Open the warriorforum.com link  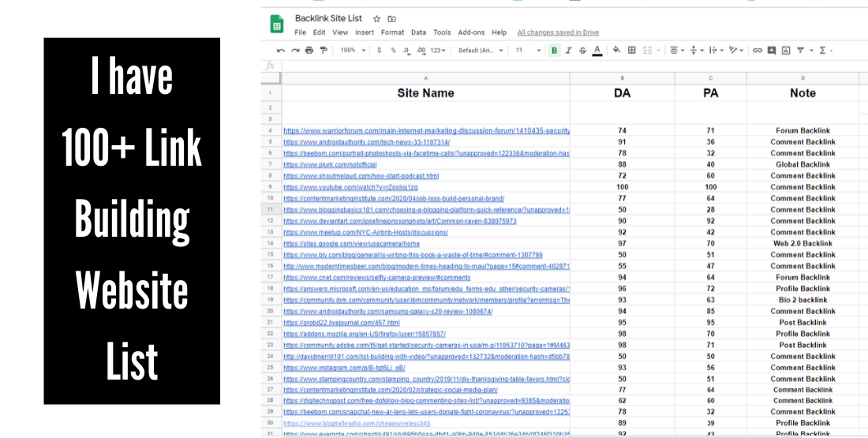click(426, 131)
